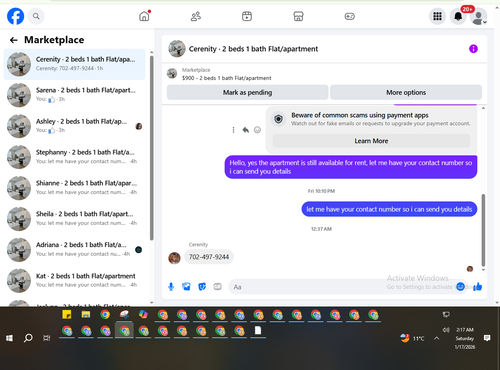Choose a sticker icon
Image resolution: width=500 pixels, height=370 pixels.
point(202,287)
